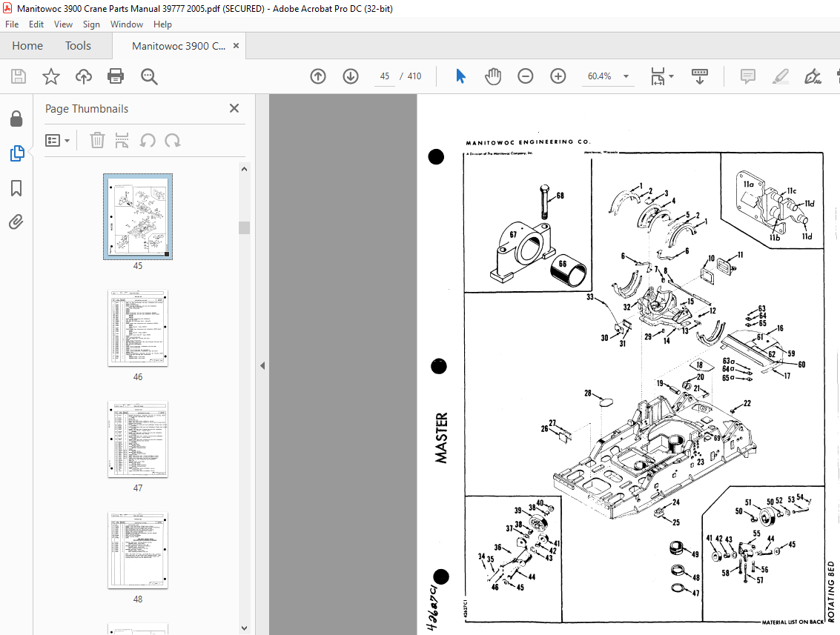Activate the Selection arrow tool

[x=460, y=76]
